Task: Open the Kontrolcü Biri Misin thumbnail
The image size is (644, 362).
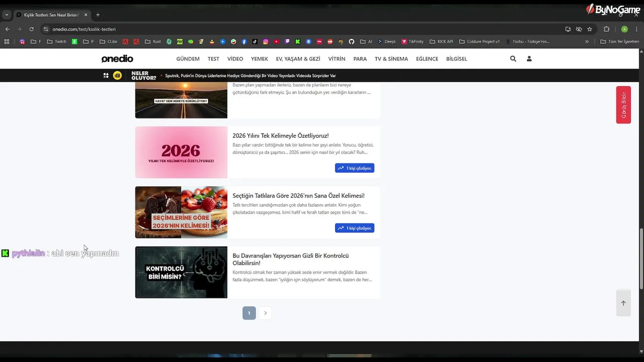Action: coord(181,272)
